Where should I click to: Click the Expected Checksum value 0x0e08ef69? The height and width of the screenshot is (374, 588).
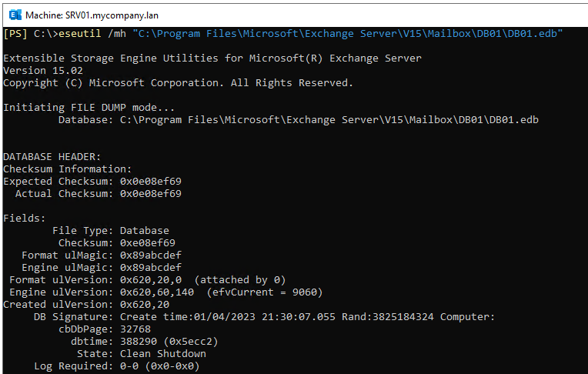click(x=151, y=182)
